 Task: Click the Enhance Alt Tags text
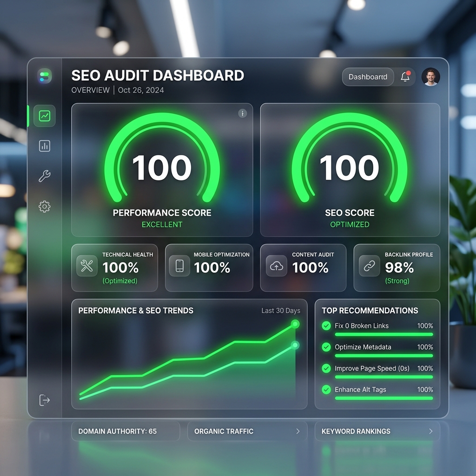(360, 390)
